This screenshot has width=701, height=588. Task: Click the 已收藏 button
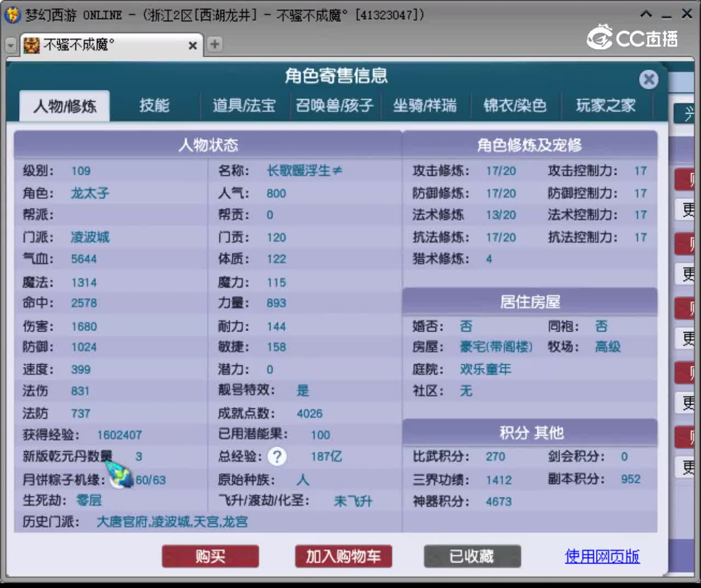[x=472, y=556]
